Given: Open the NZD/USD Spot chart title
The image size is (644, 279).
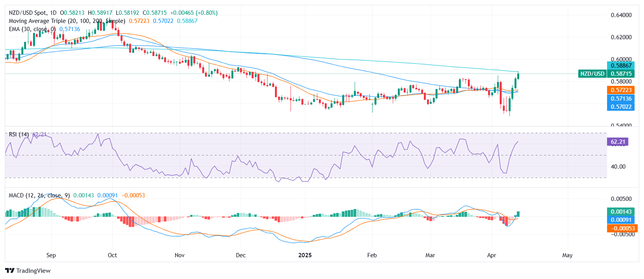Looking at the screenshot, I should pos(33,13).
